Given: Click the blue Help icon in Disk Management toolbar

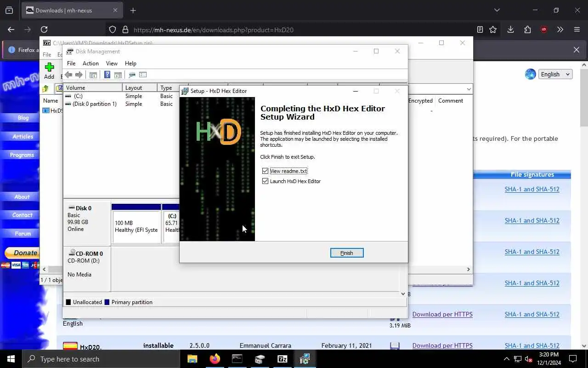Looking at the screenshot, I should [107, 75].
